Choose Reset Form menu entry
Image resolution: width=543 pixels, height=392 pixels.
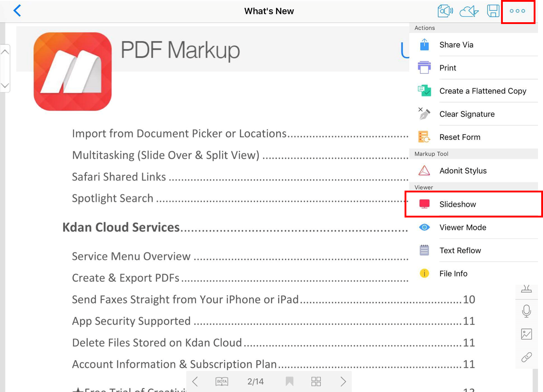[473, 137]
